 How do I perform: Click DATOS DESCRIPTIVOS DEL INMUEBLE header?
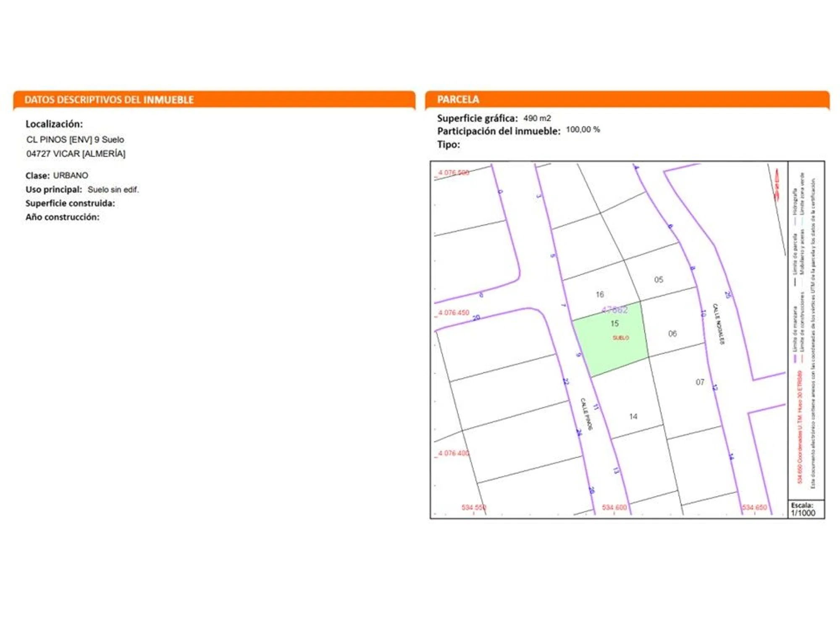[109, 100]
